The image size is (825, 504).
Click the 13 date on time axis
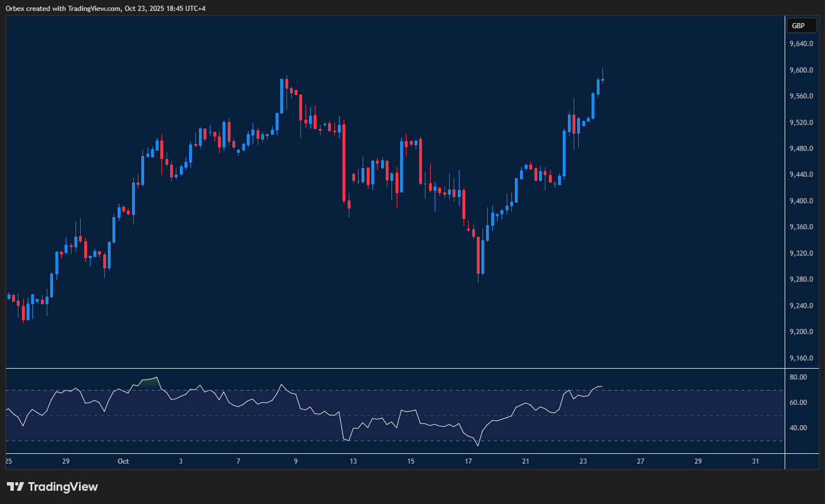[353, 461]
